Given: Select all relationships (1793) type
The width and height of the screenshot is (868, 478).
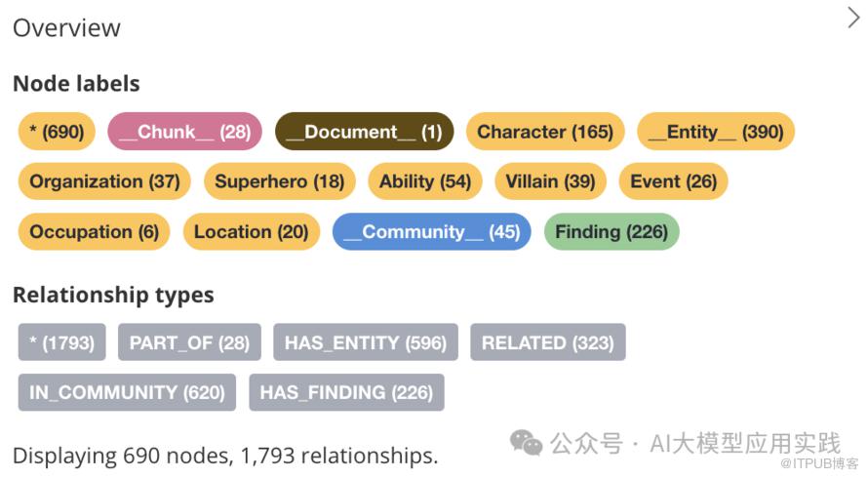Looking at the screenshot, I should coord(62,342).
